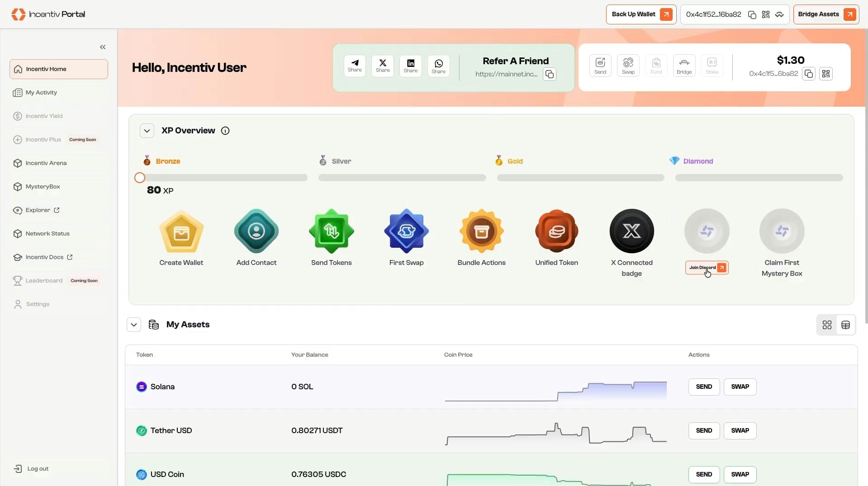Image resolution: width=868 pixels, height=486 pixels.
Task: Open Incentiv Home in the sidebar
Action: point(59,69)
